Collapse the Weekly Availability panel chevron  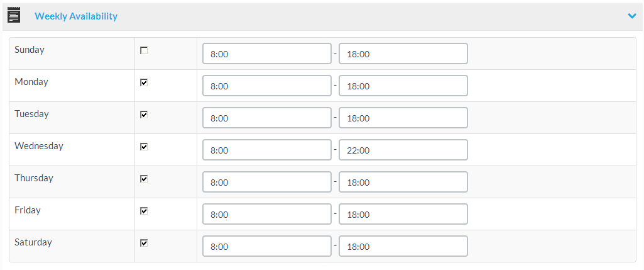pyautogui.click(x=631, y=16)
